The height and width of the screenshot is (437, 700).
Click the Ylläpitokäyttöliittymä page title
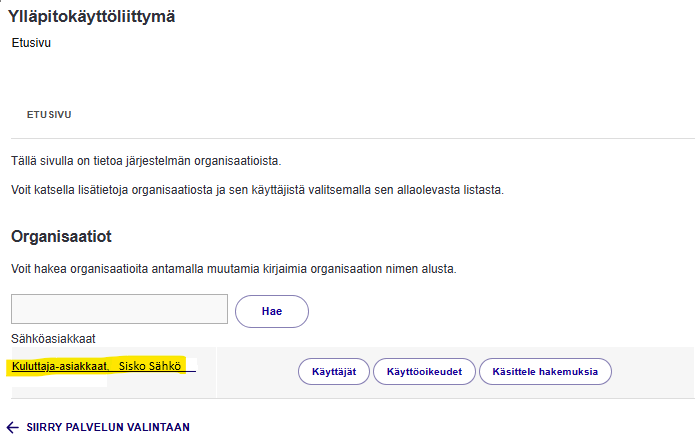pos(85,16)
